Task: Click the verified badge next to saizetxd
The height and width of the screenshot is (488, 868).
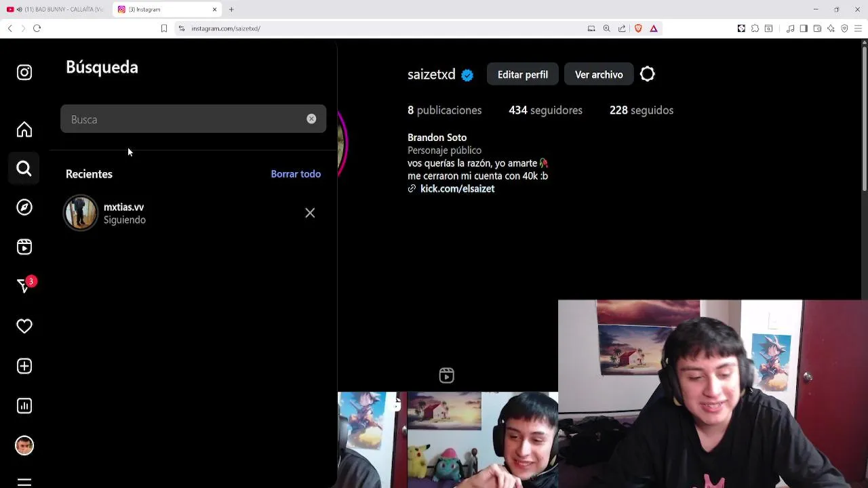Action: [467, 75]
